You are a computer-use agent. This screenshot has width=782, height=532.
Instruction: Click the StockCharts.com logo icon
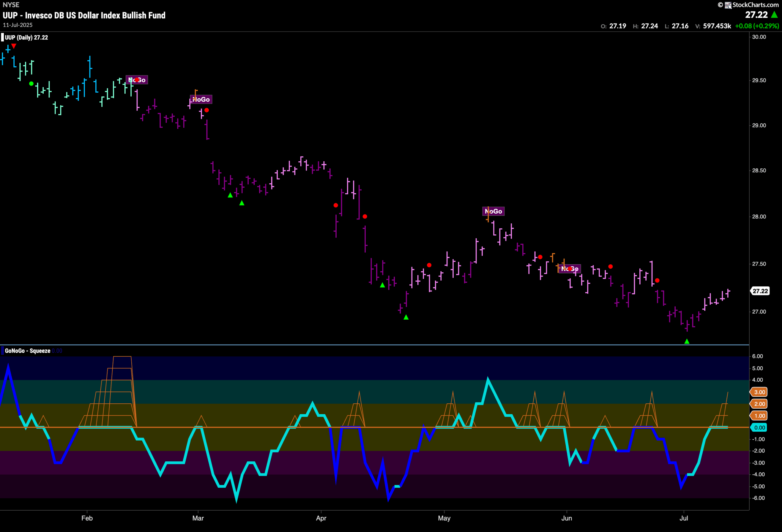728,5
